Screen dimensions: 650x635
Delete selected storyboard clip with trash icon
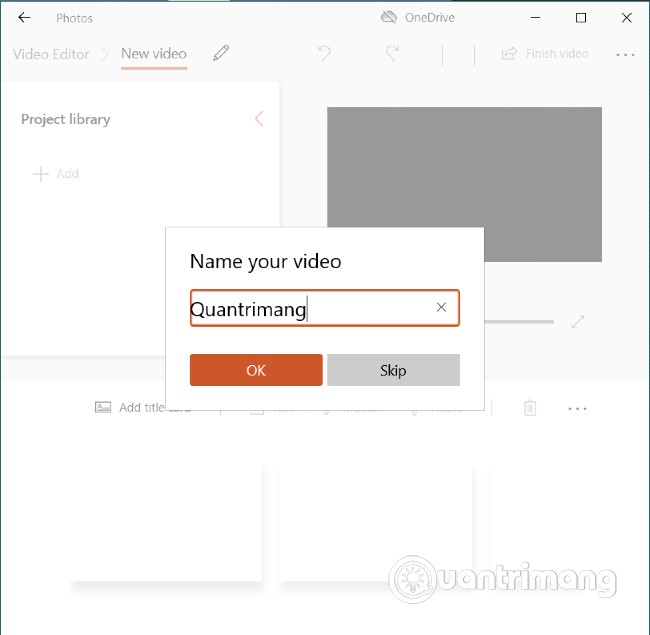click(x=530, y=407)
